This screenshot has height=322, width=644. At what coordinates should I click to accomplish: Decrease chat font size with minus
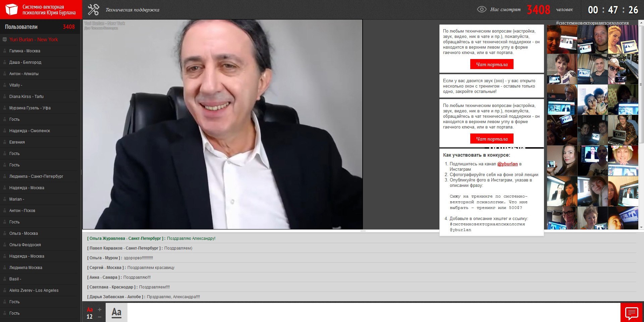tap(100, 317)
